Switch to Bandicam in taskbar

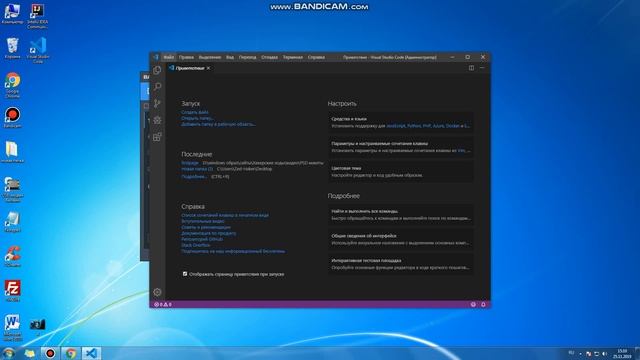(x=50, y=353)
